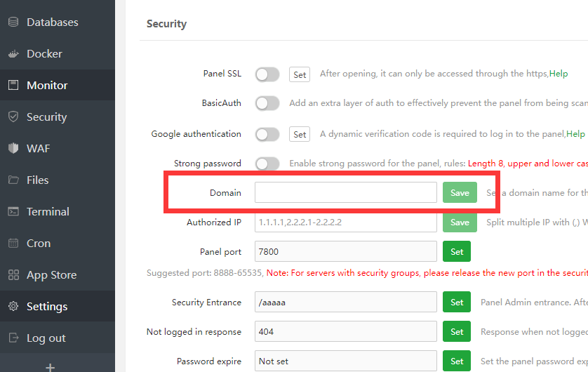Open the Help link for Panel SSL
This screenshot has width=588, height=372.
(x=559, y=74)
